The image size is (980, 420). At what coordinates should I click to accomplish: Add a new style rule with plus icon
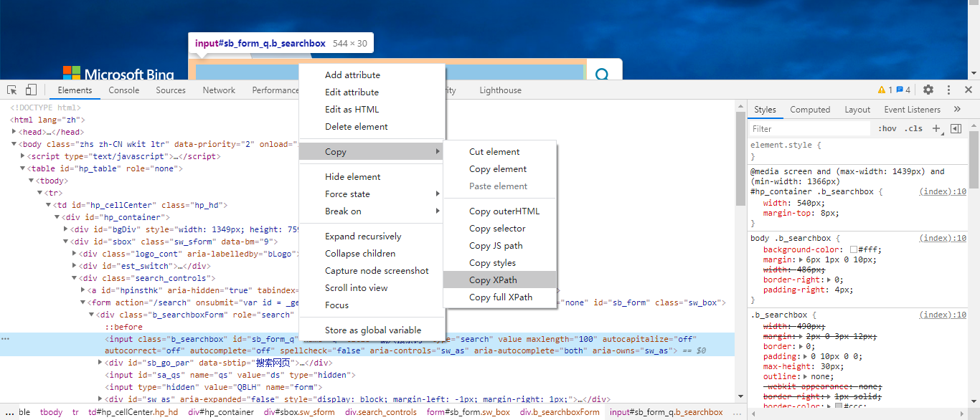936,129
